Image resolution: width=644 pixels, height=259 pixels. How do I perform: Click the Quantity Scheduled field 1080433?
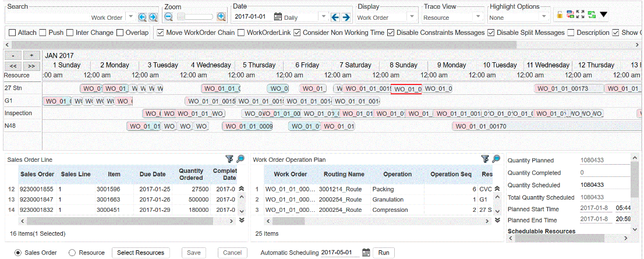pyautogui.click(x=604, y=185)
